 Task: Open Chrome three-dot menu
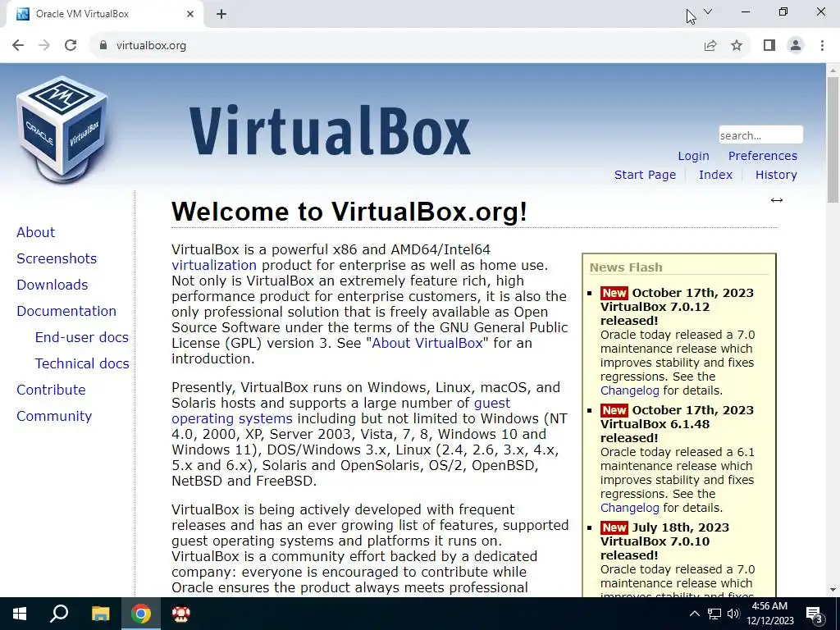[x=822, y=46]
